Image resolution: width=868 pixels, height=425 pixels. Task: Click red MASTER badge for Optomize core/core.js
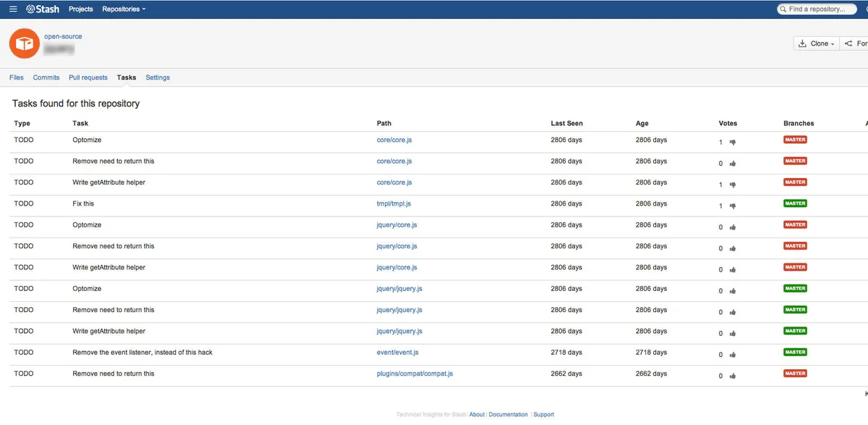click(x=795, y=140)
